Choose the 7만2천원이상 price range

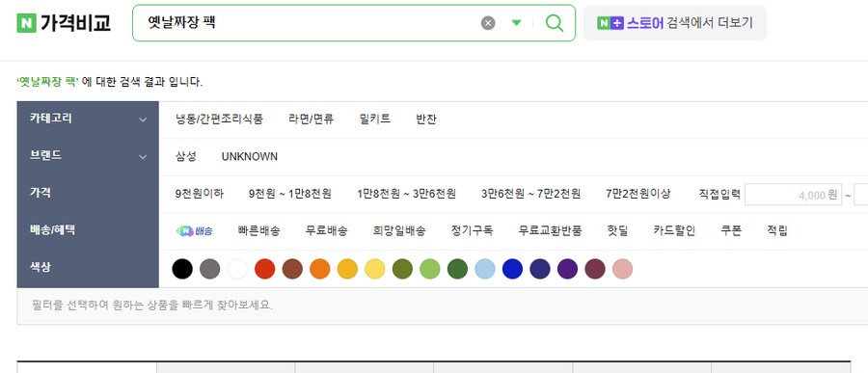[x=638, y=194]
